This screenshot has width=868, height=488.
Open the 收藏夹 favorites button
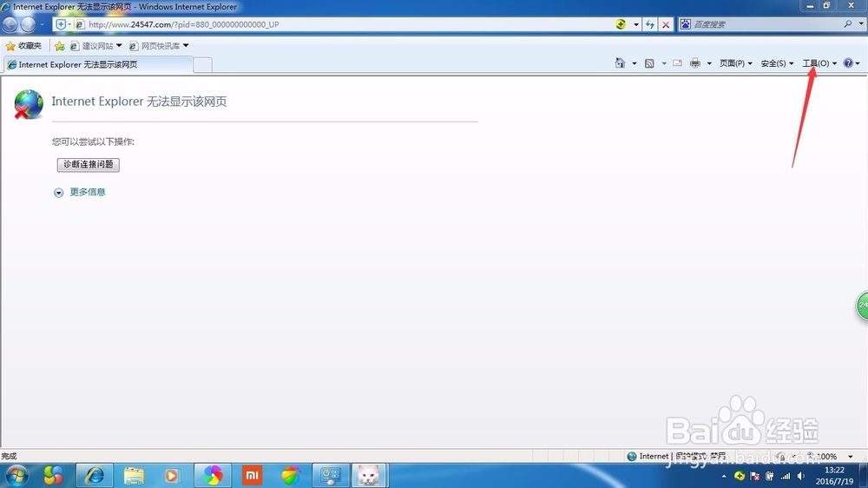point(23,46)
